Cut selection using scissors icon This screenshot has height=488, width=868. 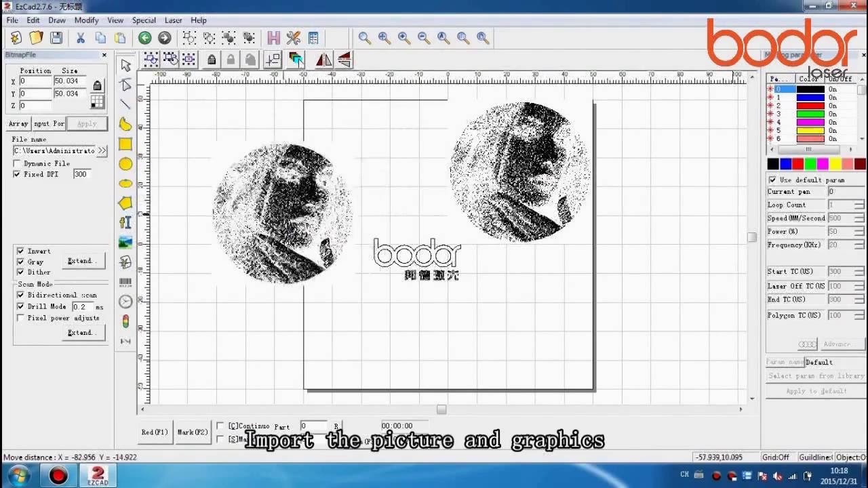(80, 38)
